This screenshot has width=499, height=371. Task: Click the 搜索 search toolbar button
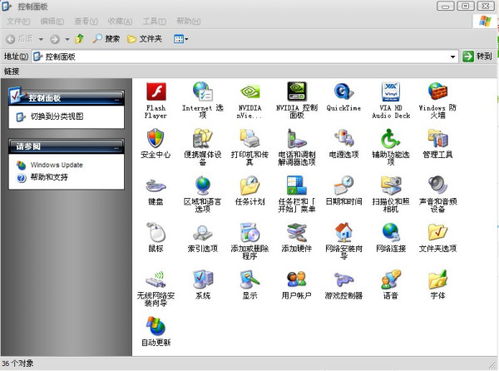(106, 39)
